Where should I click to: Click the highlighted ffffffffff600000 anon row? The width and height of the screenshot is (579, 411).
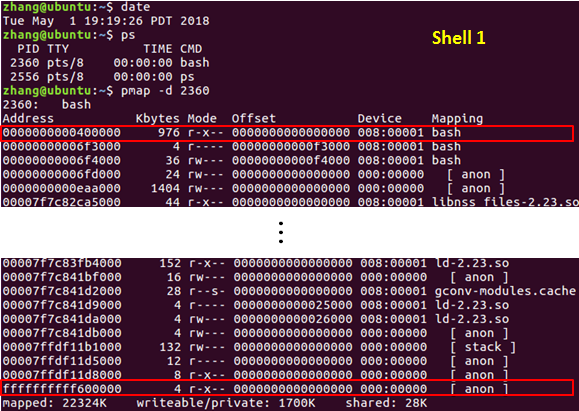(287, 388)
